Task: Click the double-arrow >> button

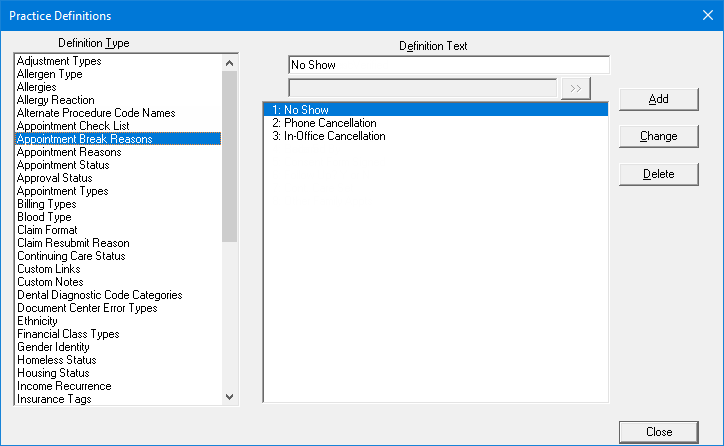Action: pyautogui.click(x=576, y=89)
